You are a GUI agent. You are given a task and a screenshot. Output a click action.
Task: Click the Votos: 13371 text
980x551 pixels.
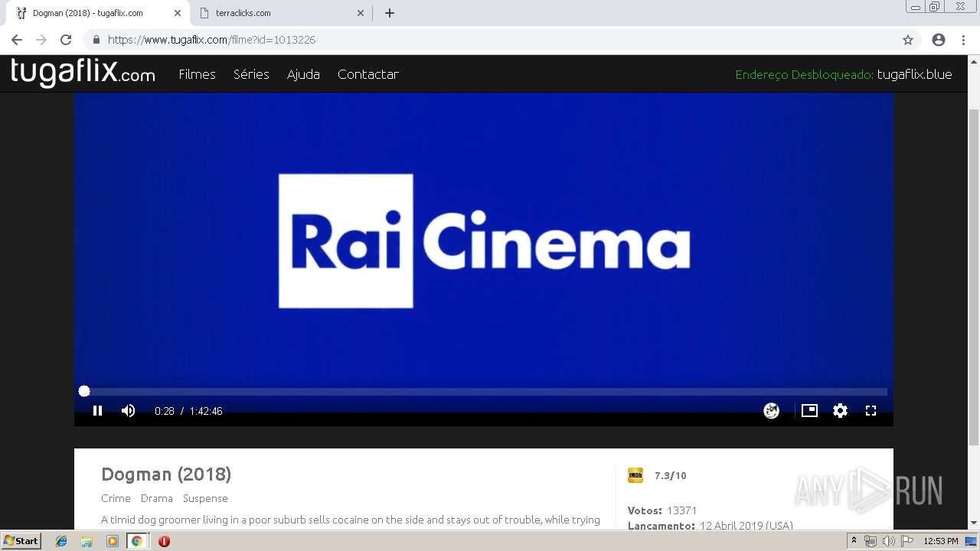coord(662,510)
